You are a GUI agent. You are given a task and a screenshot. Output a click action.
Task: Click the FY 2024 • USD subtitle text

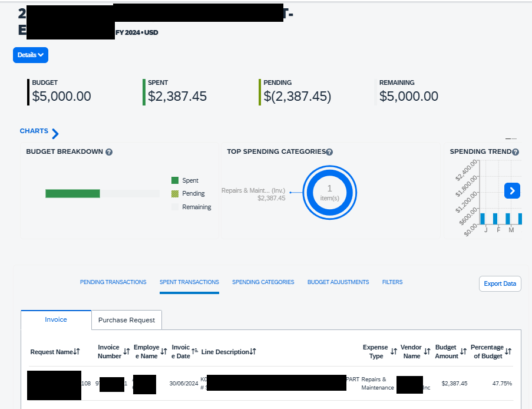coord(137,32)
